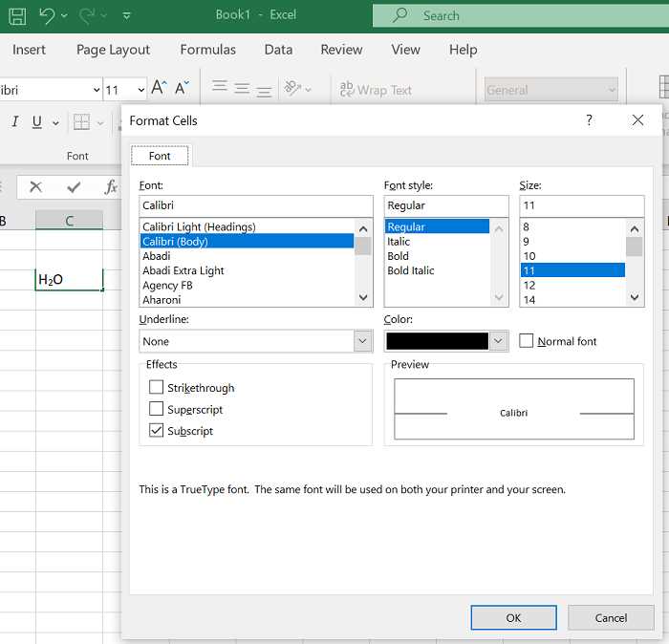This screenshot has height=644, width=669.
Task: Click the Save icon in title bar
Action: click(x=17, y=16)
